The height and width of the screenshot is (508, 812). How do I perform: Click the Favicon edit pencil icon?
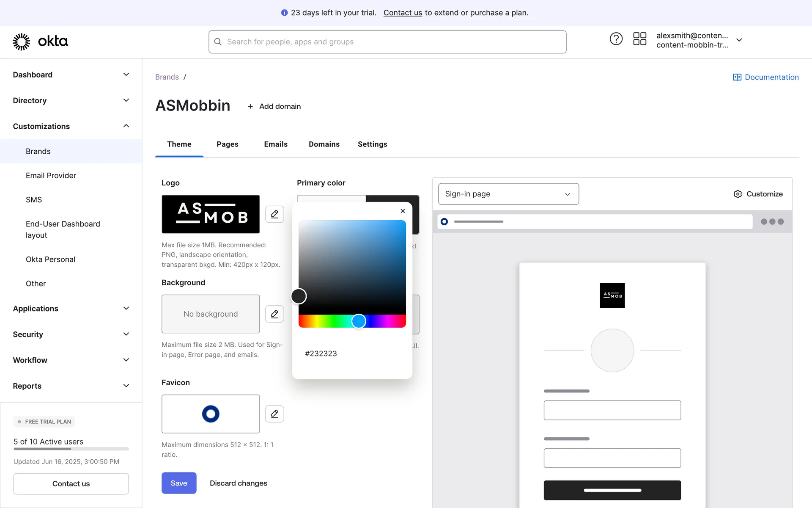coord(274,414)
